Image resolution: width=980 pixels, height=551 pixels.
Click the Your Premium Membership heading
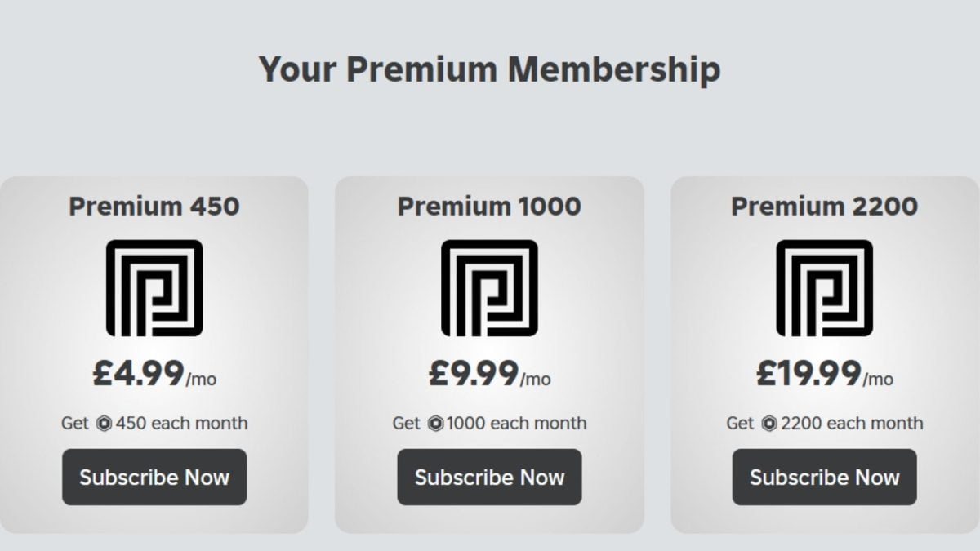pyautogui.click(x=490, y=69)
